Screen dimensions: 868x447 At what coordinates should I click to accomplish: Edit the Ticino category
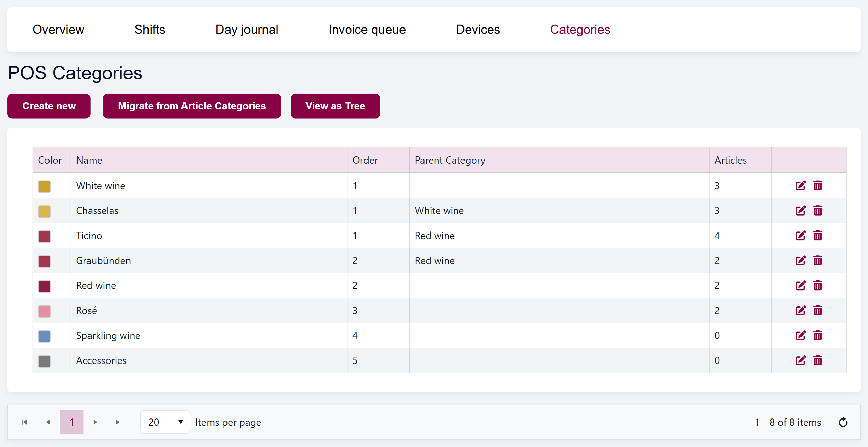click(801, 236)
